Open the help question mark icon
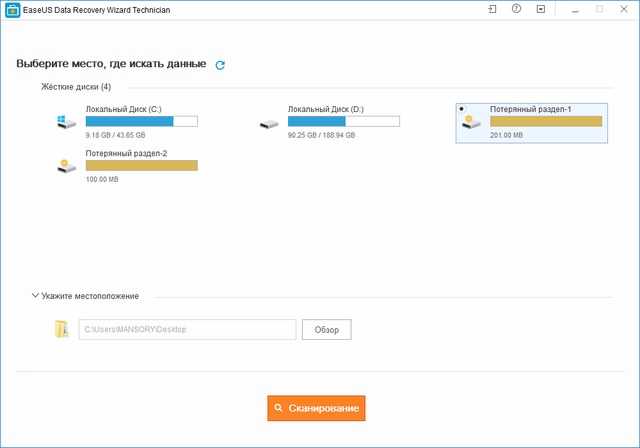 [x=516, y=9]
